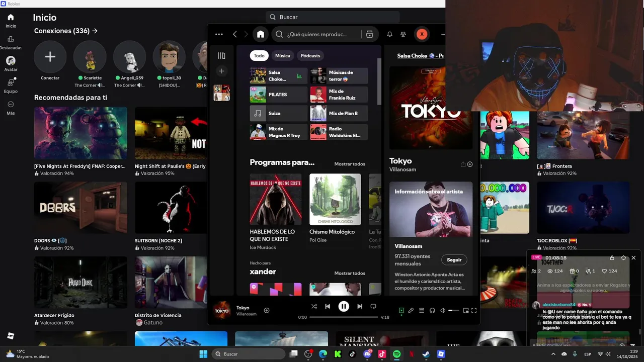Screen dimensions: 644x362
Task: Toggle Now Playing view panel
Action: [x=401, y=311]
